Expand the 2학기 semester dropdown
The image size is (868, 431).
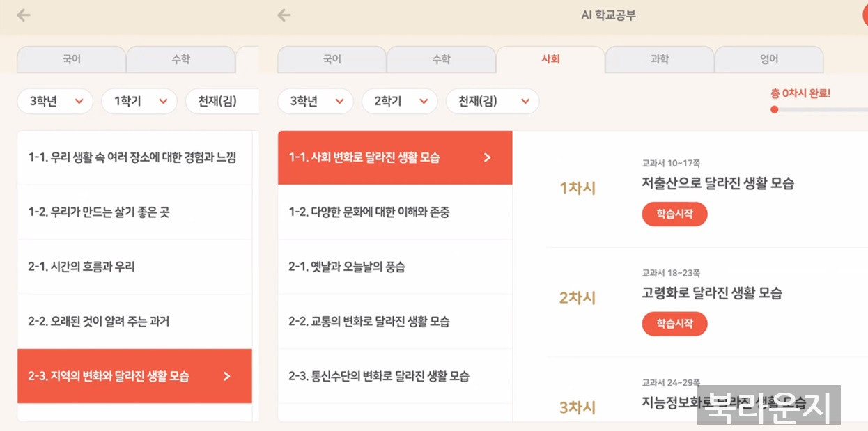(399, 102)
